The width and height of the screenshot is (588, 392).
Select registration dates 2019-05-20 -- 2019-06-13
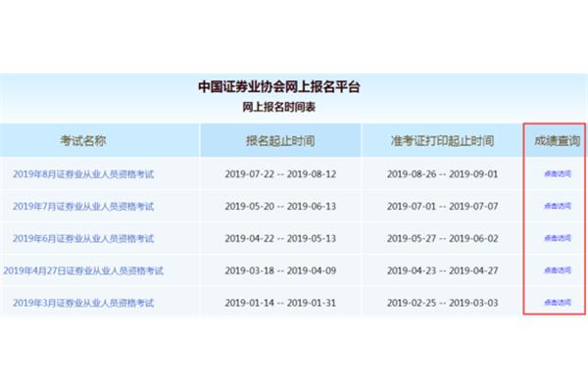280,207
